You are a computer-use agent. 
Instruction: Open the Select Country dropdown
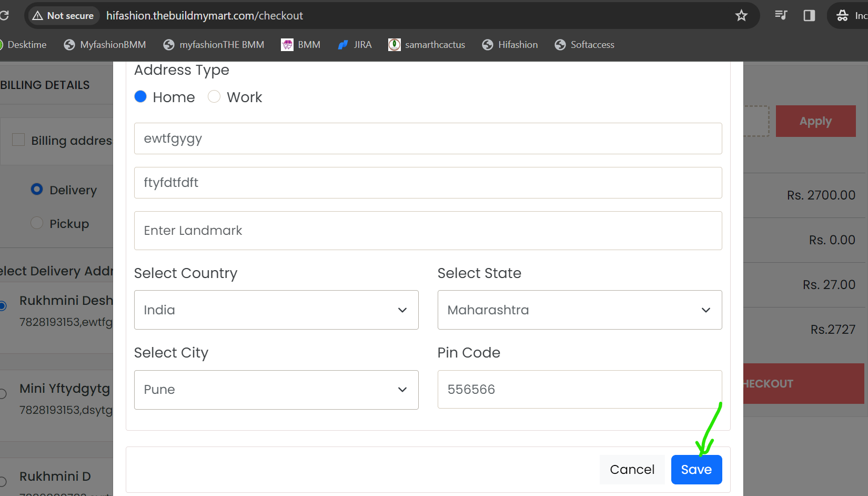coord(276,310)
